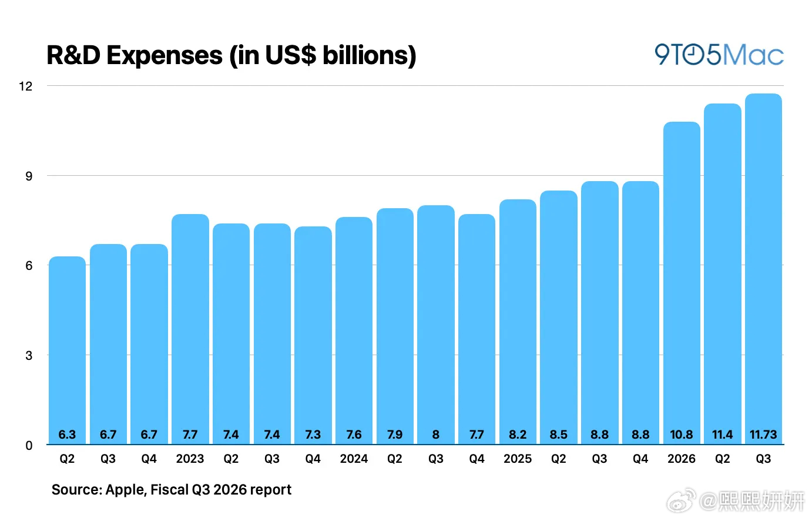The image size is (812, 521).
Task: Click the "6.3" bar value
Action: (x=67, y=435)
